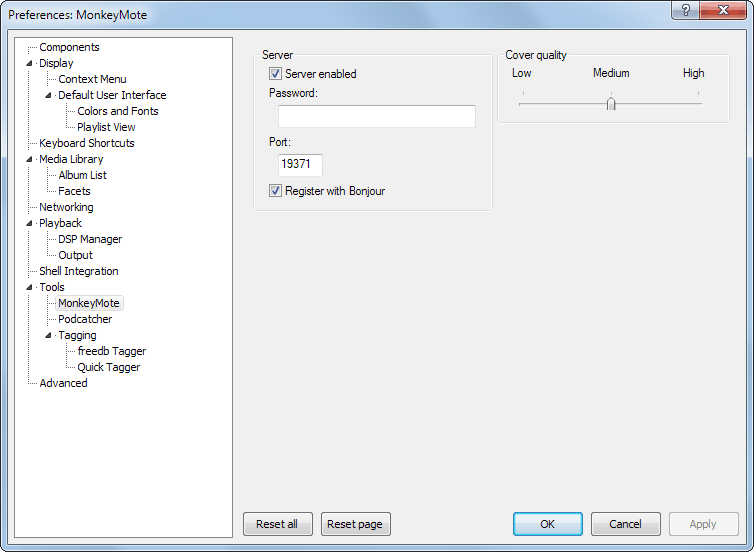Select Shell Integration page

click(x=78, y=271)
